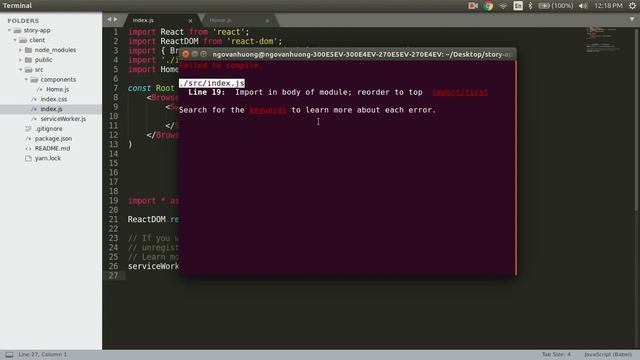Toggle sidebar via status bar panel icon

pyautogui.click(x=9, y=355)
